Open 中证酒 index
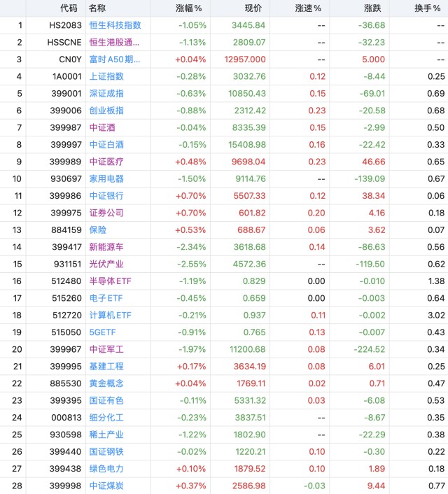 (x=102, y=127)
